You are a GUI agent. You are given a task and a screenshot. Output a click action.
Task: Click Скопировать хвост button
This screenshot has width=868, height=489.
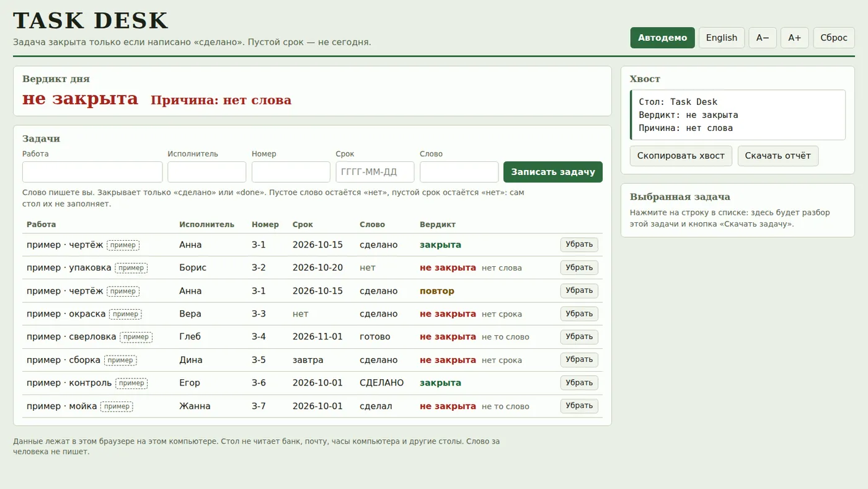(x=681, y=156)
